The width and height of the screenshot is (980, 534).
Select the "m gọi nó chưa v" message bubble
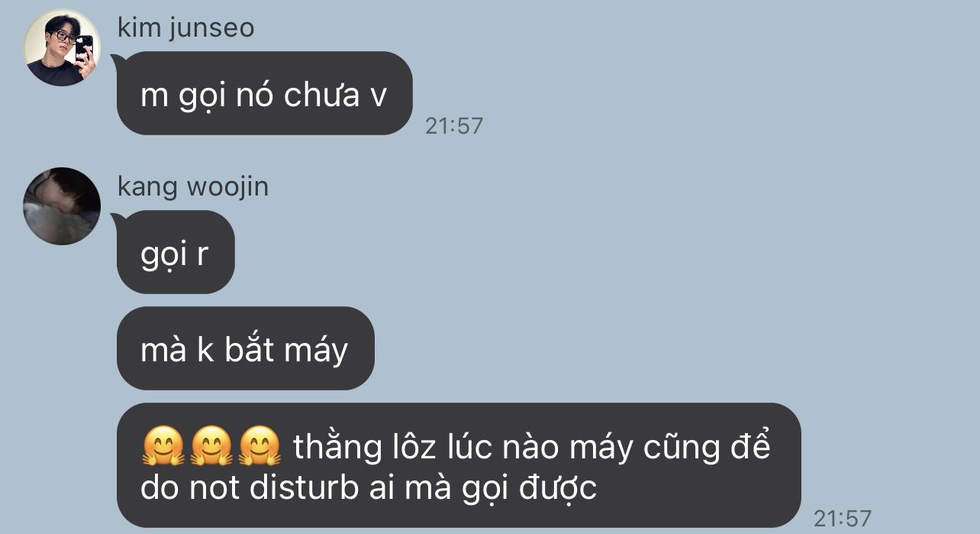(x=264, y=93)
